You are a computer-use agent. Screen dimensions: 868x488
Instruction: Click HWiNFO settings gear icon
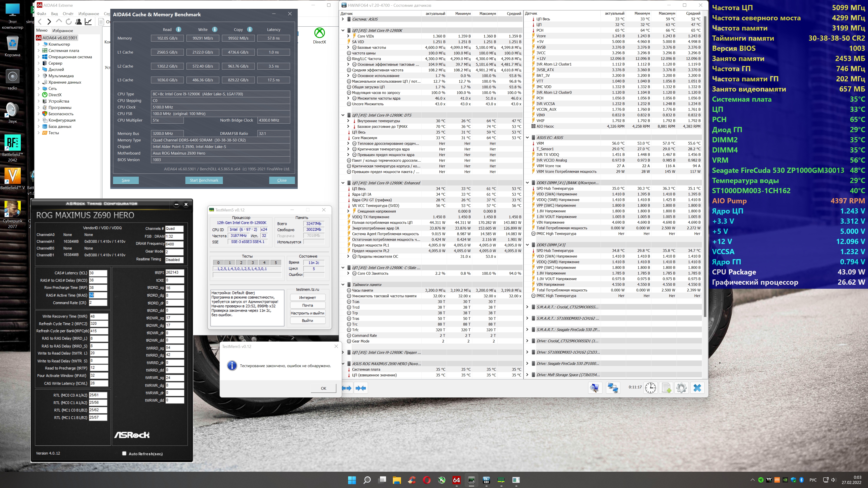tap(681, 388)
